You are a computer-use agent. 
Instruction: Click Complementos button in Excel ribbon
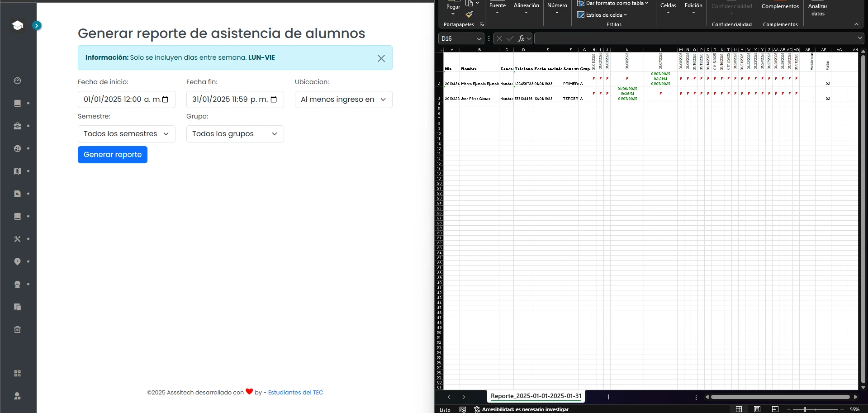click(780, 6)
